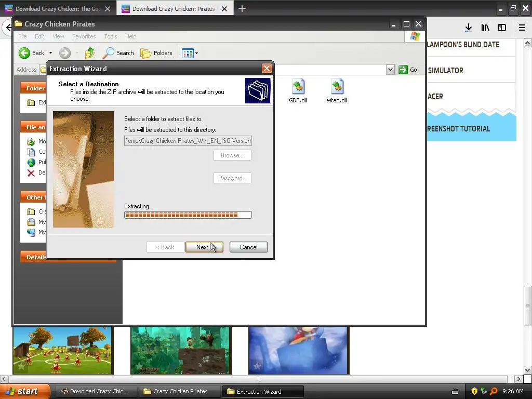Go up one folder level

pos(90,53)
